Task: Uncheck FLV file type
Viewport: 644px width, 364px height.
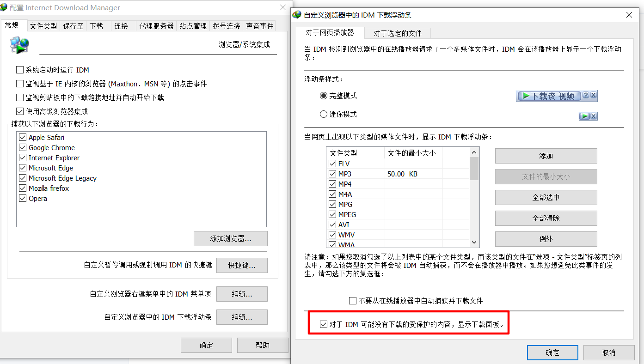Action: click(332, 164)
